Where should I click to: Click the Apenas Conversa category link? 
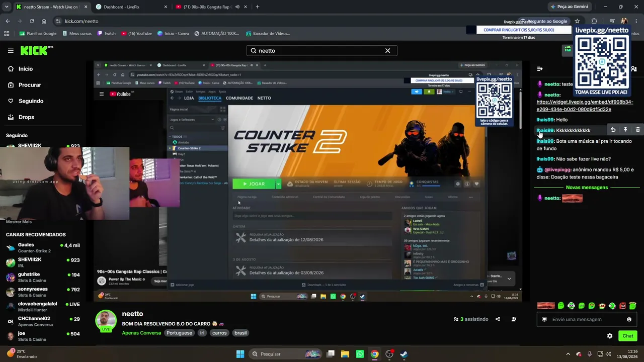(142, 333)
